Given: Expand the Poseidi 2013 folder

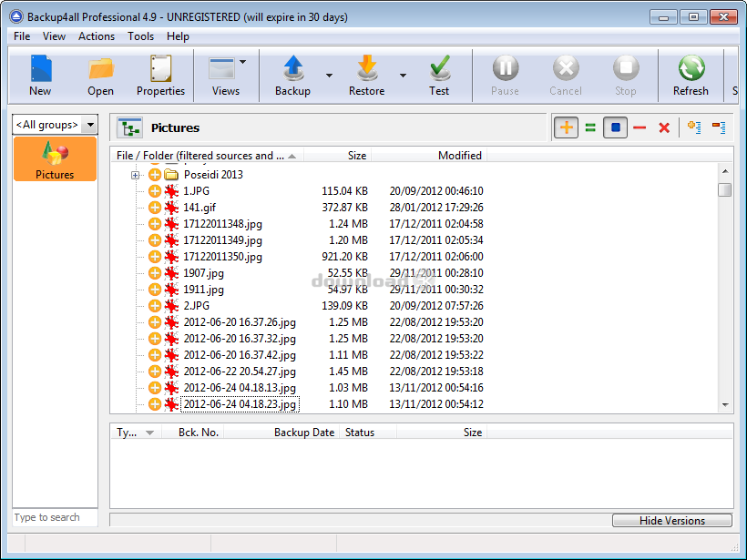Looking at the screenshot, I should [x=136, y=175].
